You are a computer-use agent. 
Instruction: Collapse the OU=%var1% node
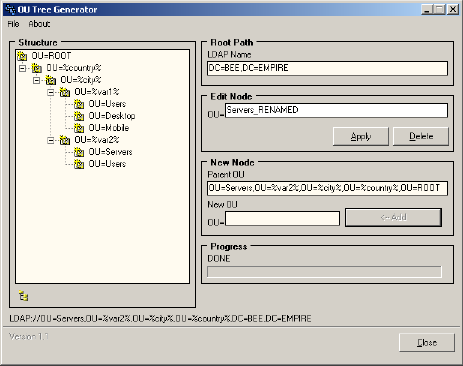point(51,92)
